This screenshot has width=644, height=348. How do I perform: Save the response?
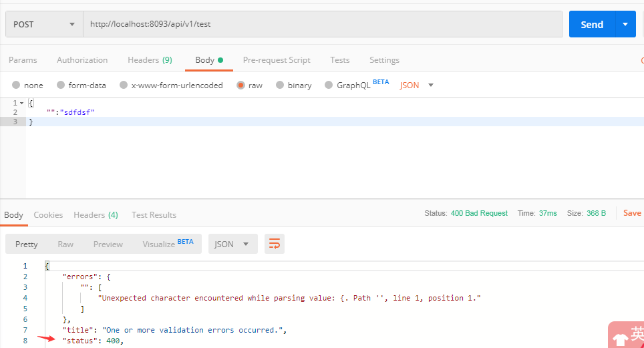pos(632,213)
